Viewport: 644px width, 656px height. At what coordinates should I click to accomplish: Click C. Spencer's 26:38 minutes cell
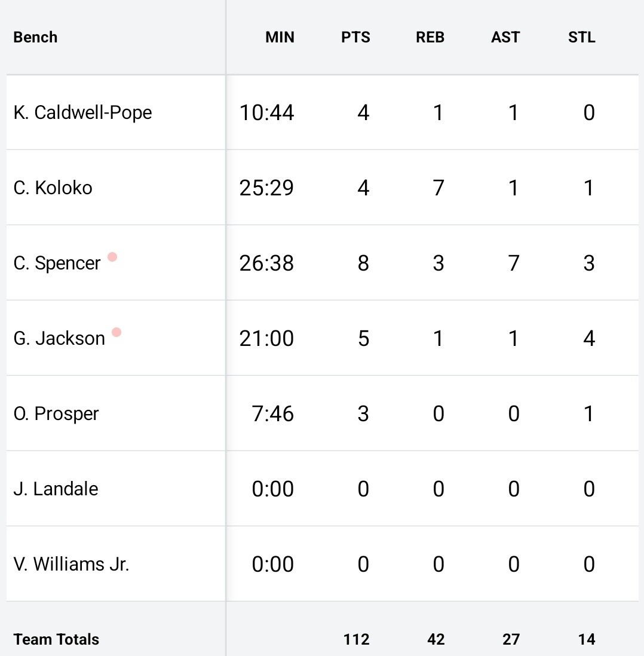pyautogui.click(x=266, y=263)
